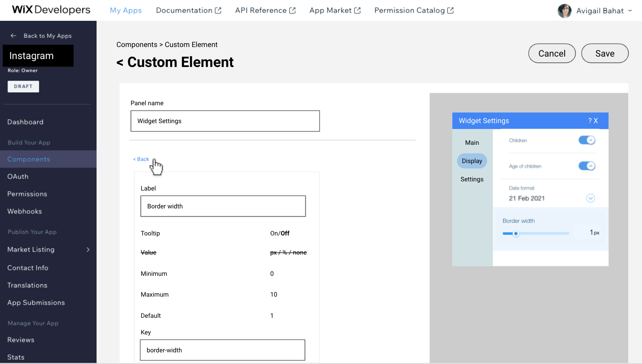Open Avigail Bahat's profile avatar
This screenshot has height=364, width=642.
tap(564, 11)
